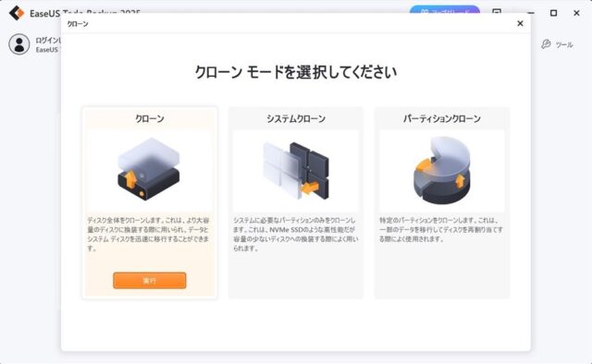Open the user account avatar icon
The height and width of the screenshot is (364, 592).
point(19,44)
